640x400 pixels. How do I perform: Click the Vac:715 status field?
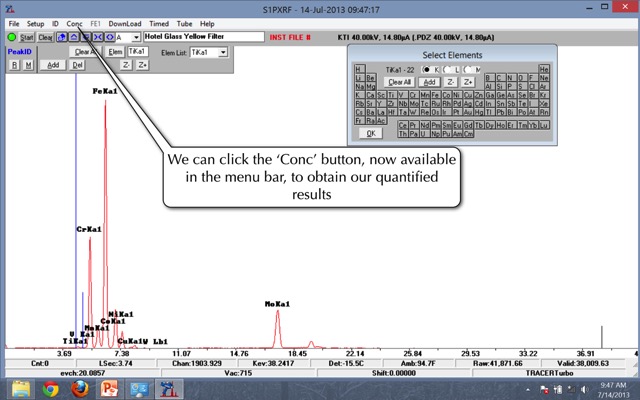click(238, 373)
